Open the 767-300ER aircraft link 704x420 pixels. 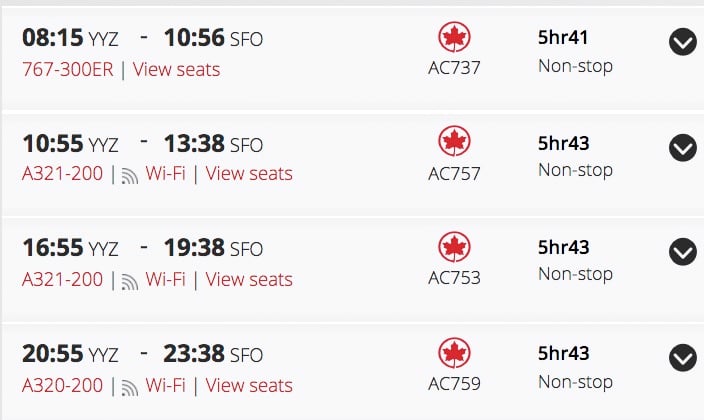(68, 70)
